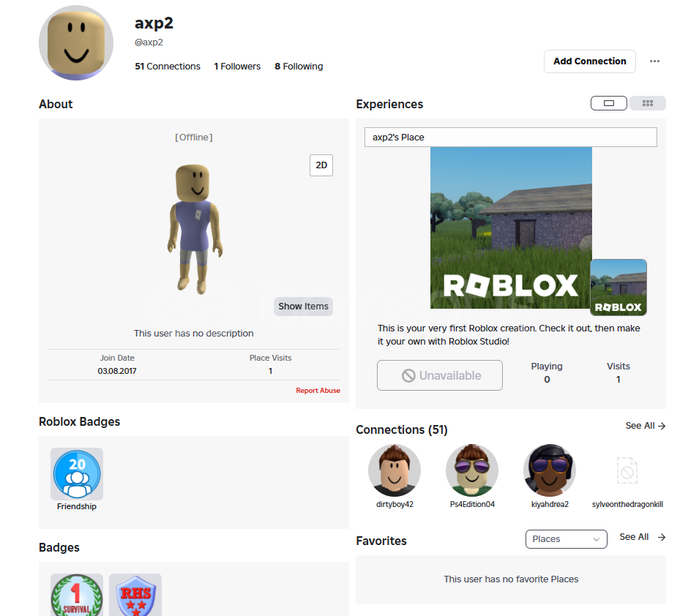Image resolution: width=699 pixels, height=616 pixels.
Task: Open the Places favorites dropdown
Action: (566, 539)
